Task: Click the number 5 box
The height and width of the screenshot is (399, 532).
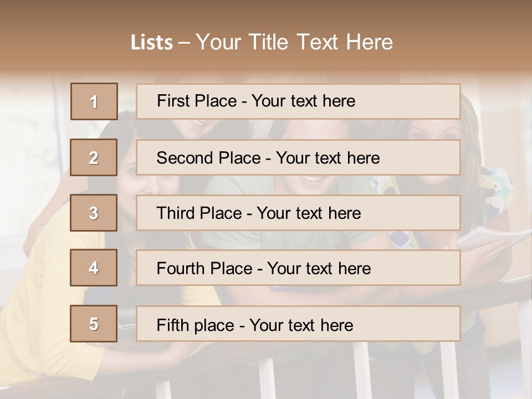Action: click(94, 324)
